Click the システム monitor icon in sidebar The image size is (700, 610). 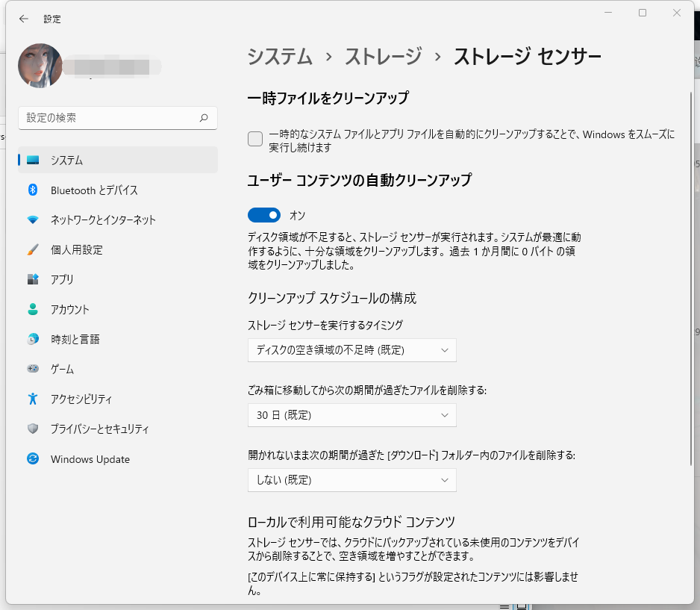click(33, 160)
